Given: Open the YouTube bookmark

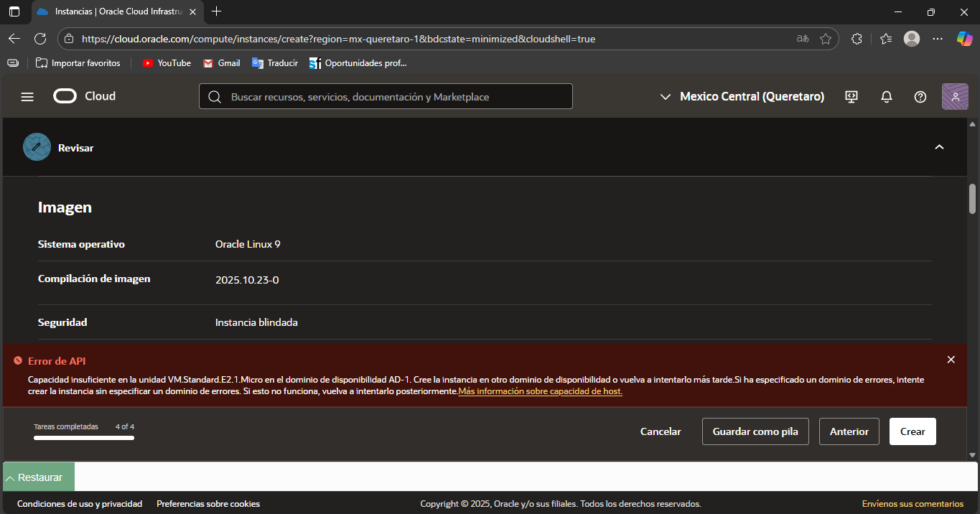Looking at the screenshot, I should click(x=167, y=63).
